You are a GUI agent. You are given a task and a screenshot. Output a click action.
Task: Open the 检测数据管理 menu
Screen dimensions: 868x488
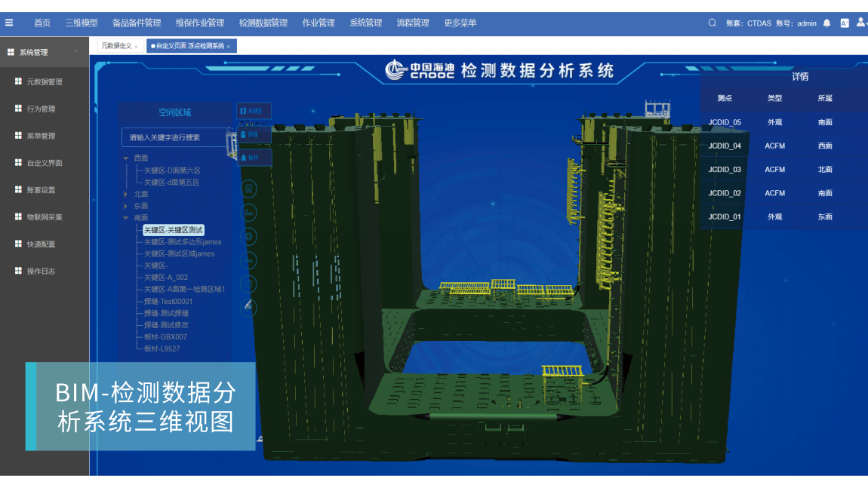(263, 23)
